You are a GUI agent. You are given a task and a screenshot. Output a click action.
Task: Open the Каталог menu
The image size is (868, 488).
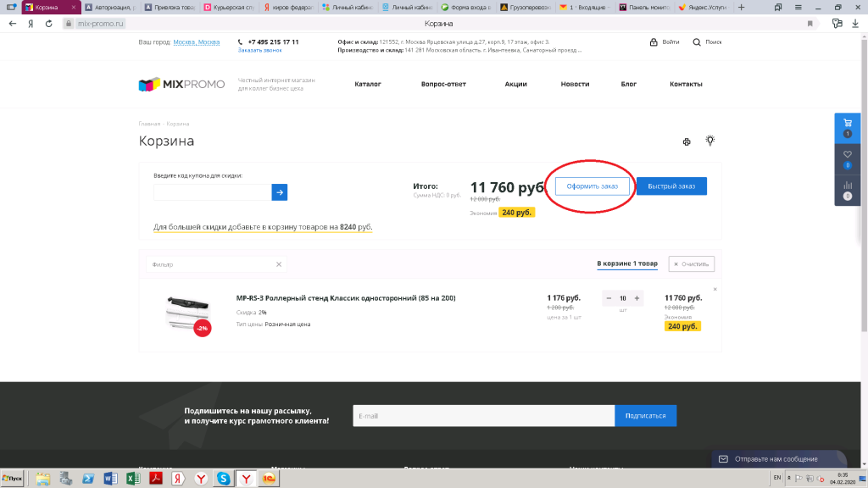[x=368, y=84]
